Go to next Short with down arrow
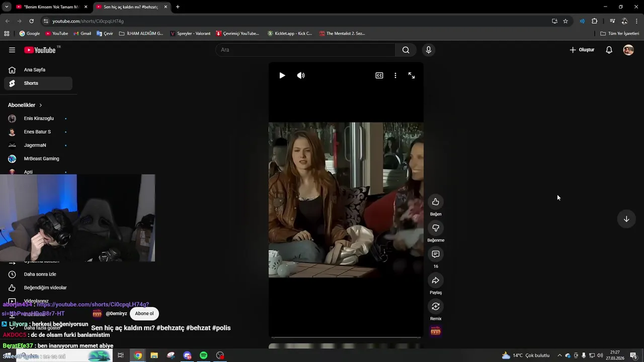The width and height of the screenshot is (644, 362). point(626,219)
